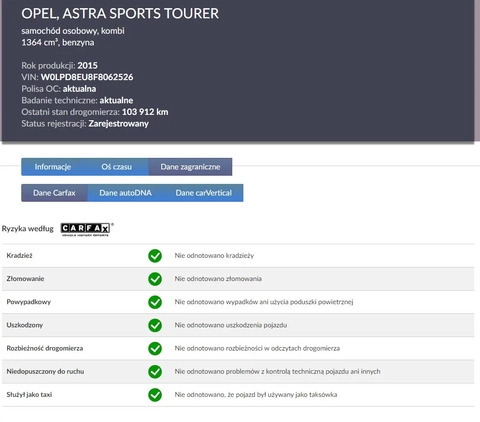The image size is (480, 422).
Task: Click odometer value 103 912 km
Action: [145, 112]
